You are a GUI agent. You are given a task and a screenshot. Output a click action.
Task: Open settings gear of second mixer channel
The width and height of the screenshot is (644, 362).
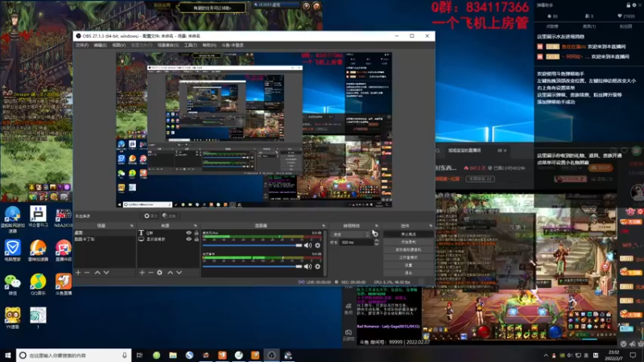[317, 266]
